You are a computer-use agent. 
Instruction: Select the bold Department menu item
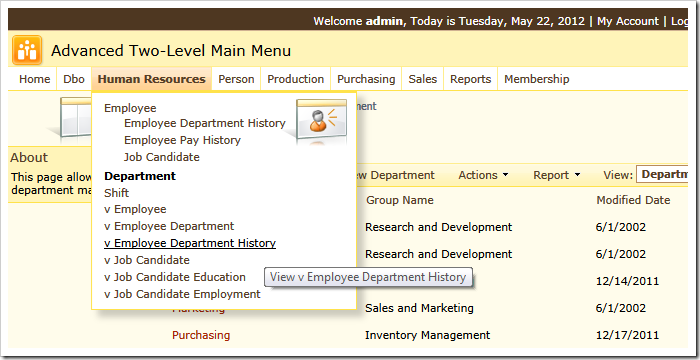point(140,176)
